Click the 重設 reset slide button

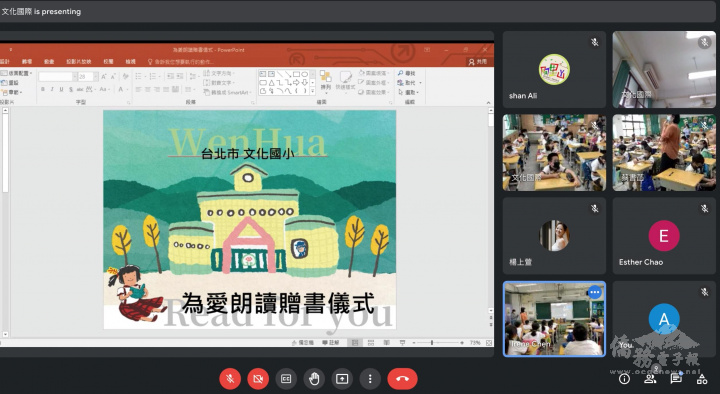(10, 83)
